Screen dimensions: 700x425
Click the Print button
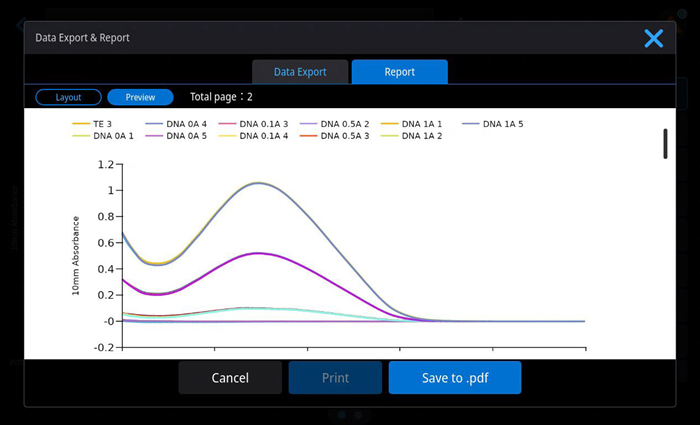pyautogui.click(x=335, y=378)
